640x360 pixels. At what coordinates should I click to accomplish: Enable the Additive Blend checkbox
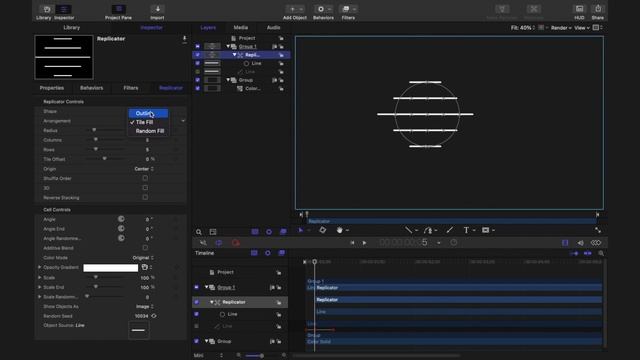[145, 248]
